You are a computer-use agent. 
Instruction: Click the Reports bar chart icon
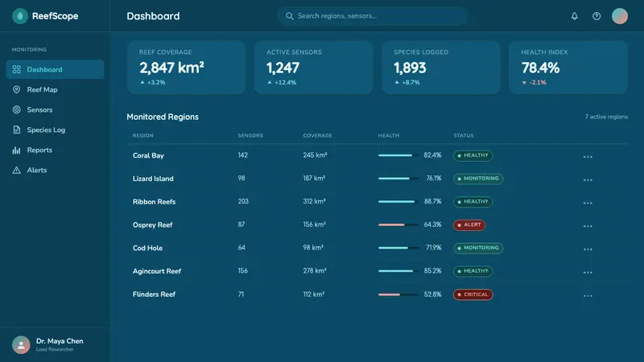pyautogui.click(x=16, y=150)
